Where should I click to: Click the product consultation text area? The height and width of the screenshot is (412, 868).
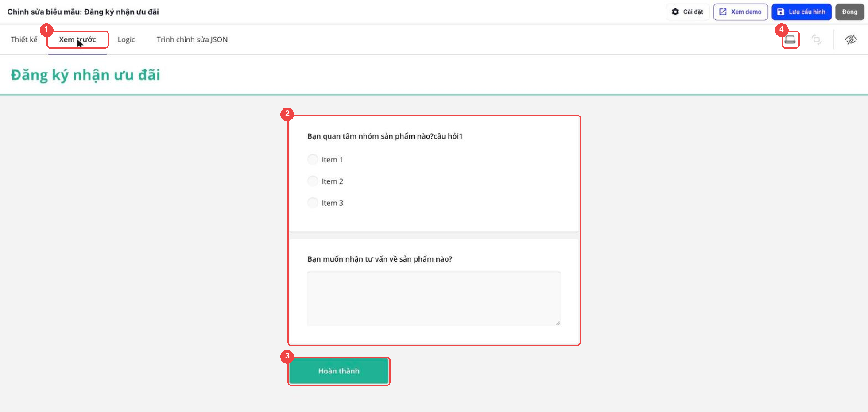point(434,299)
